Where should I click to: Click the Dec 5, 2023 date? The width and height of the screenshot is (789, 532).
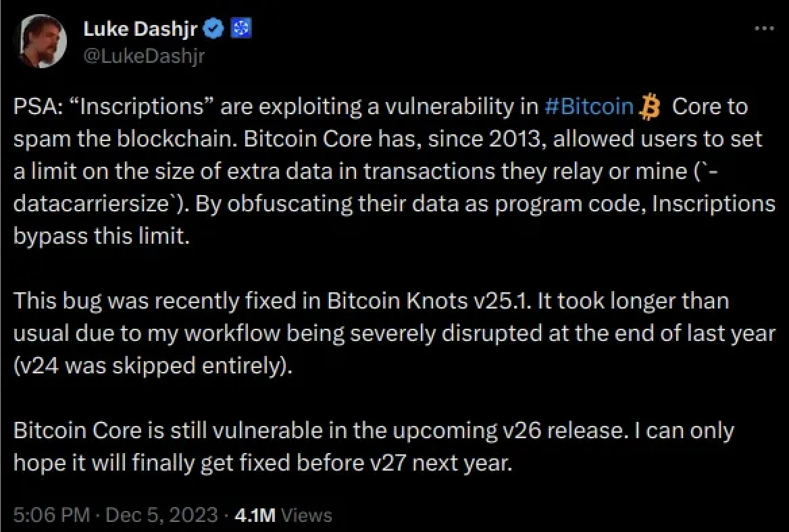pos(161,516)
